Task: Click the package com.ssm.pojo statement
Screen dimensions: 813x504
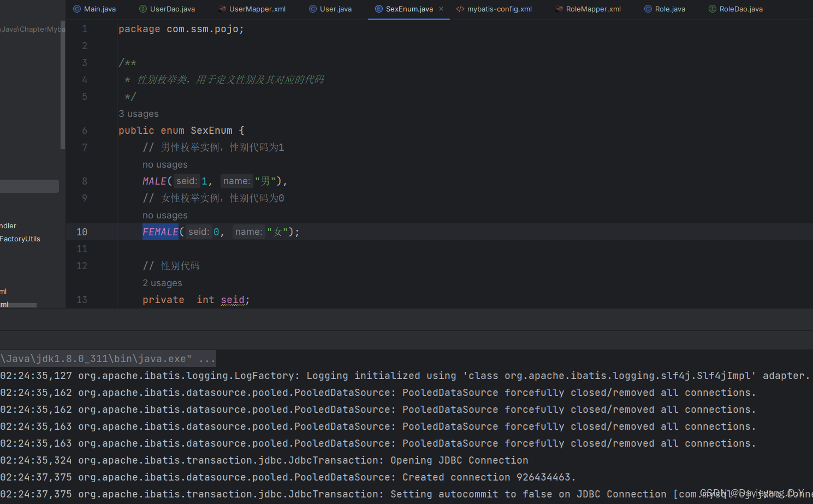Action: (x=181, y=29)
